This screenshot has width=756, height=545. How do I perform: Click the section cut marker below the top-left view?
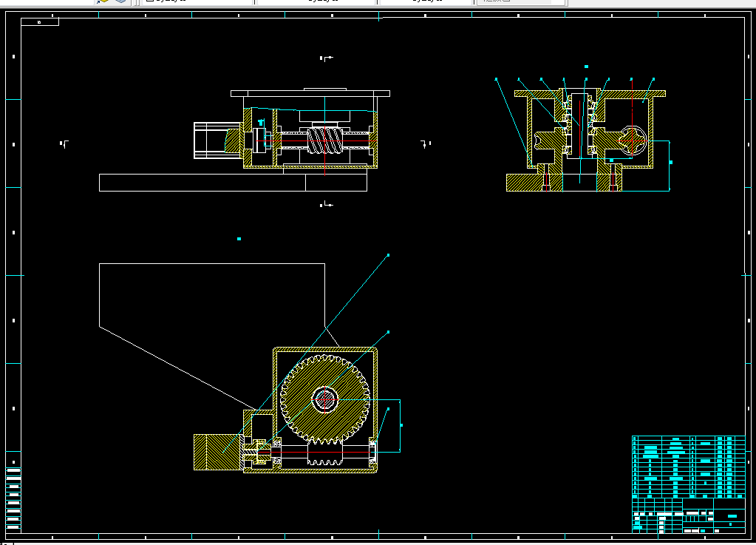tap(327, 205)
